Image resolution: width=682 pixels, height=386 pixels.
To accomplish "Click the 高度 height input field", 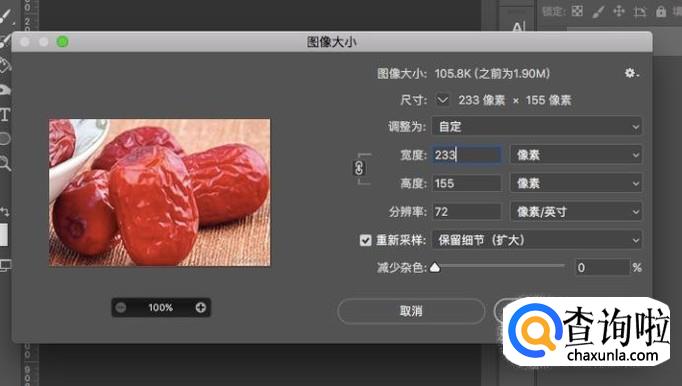I will (x=467, y=183).
